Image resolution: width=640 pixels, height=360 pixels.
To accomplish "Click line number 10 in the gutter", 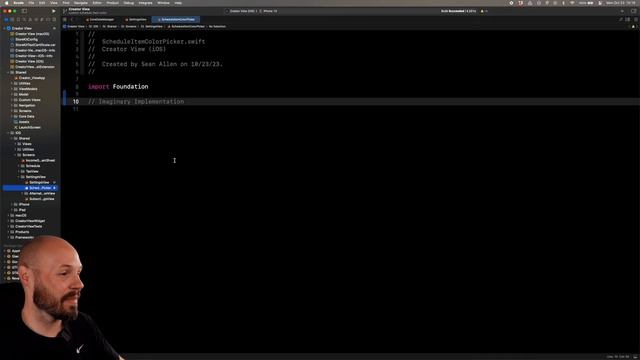I will (x=76, y=102).
